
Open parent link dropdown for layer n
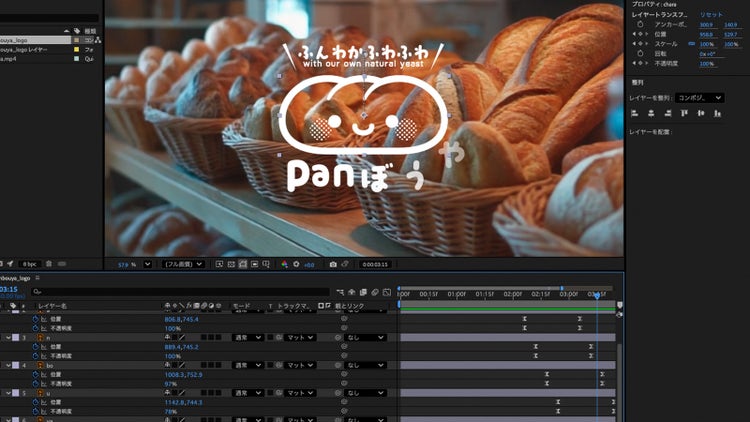click(x=365, y=338)
